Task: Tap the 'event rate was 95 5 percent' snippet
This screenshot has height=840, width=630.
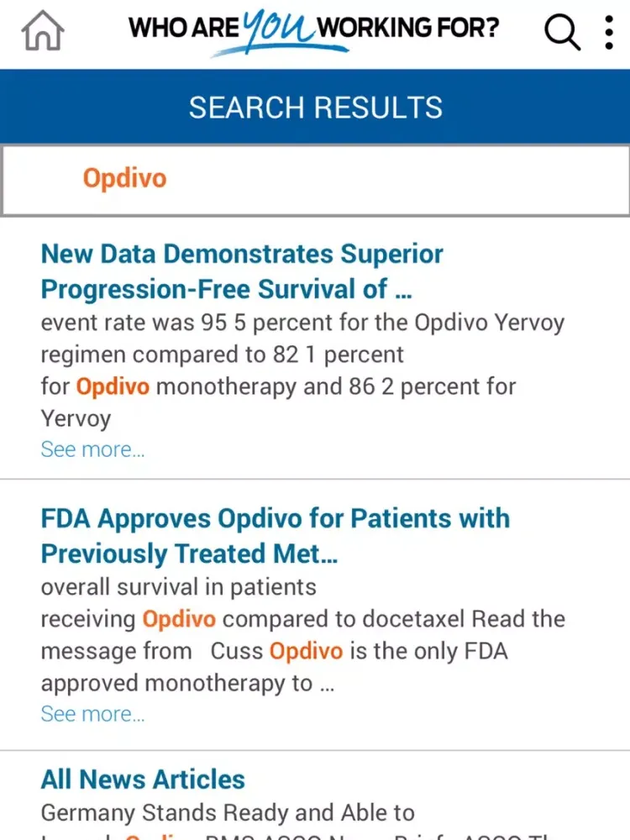Action: click(x=302, y=323)
